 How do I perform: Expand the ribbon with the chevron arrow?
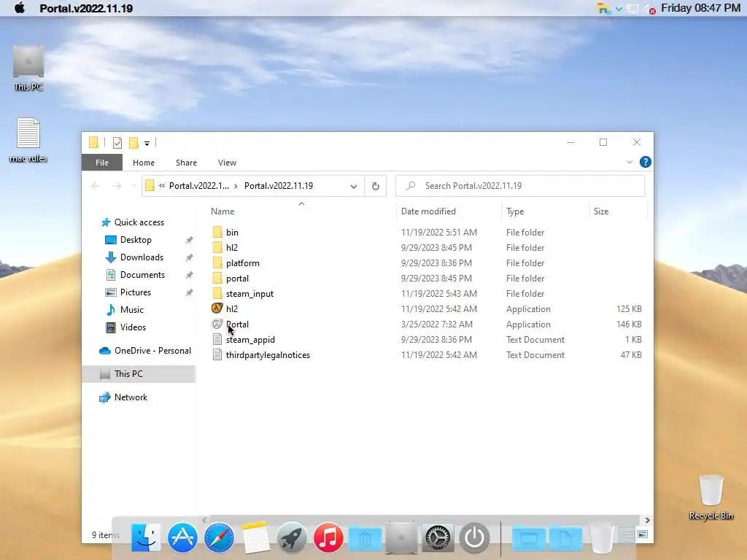[630, 162]
